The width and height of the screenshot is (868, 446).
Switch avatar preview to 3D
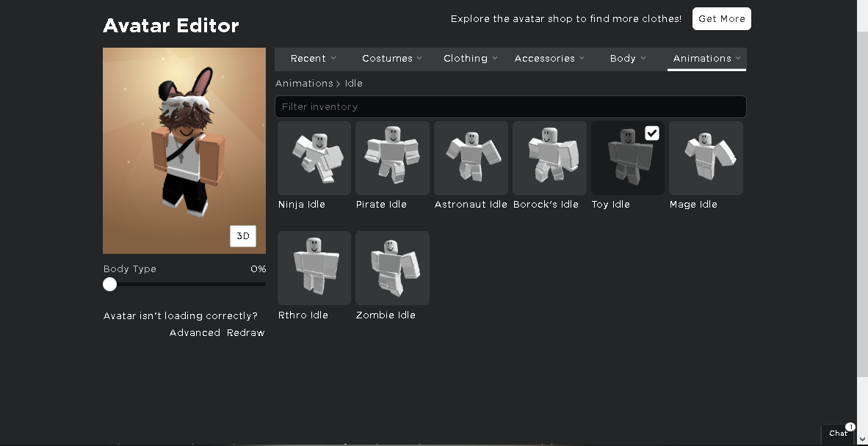click(243, 236)
